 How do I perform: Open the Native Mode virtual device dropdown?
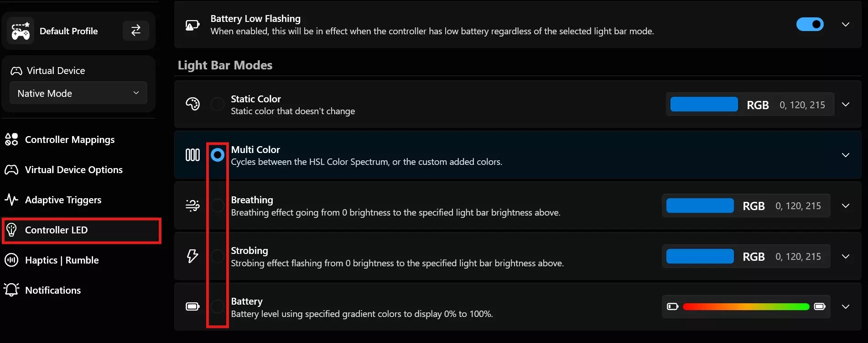click(78, 93)
